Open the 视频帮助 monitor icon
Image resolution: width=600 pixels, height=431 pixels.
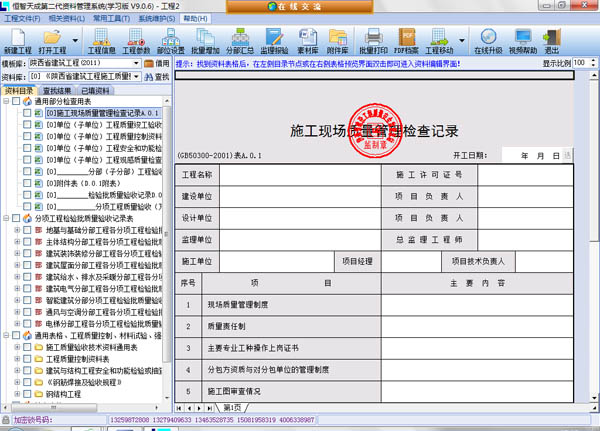523,41
